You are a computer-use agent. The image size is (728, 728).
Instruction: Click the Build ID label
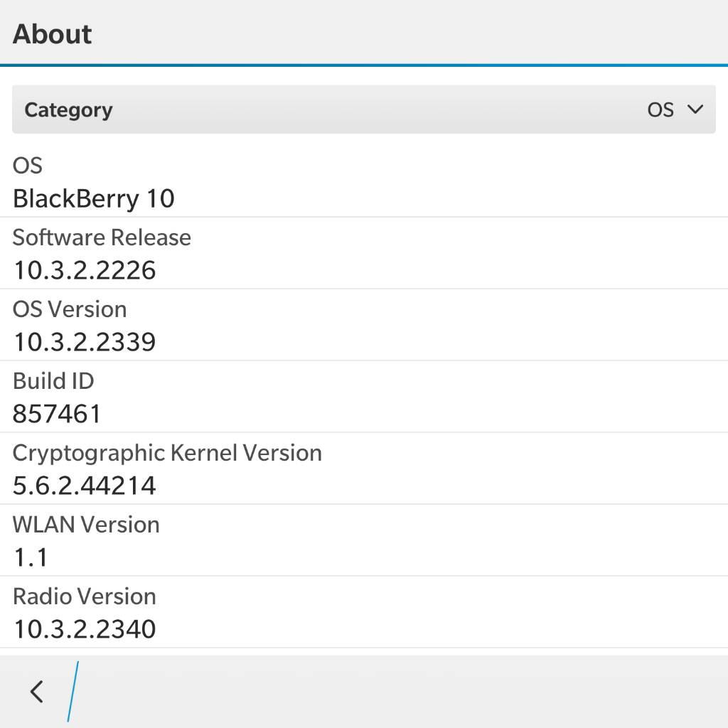tap(53, 381)
